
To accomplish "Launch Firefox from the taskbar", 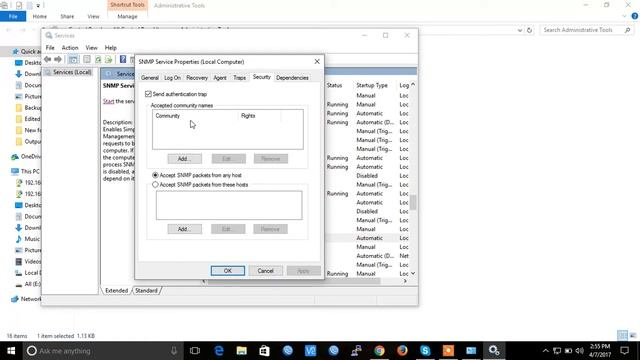I will tap(402, 351).
